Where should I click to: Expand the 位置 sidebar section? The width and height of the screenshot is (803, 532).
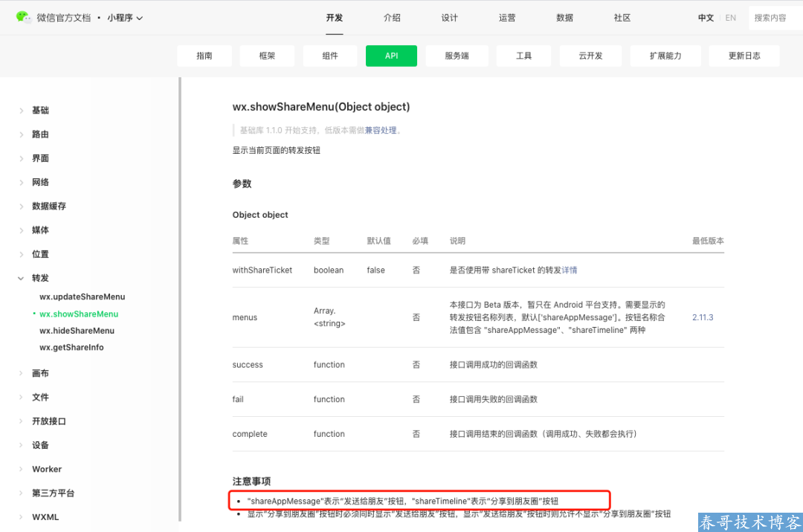click(40, 254)
